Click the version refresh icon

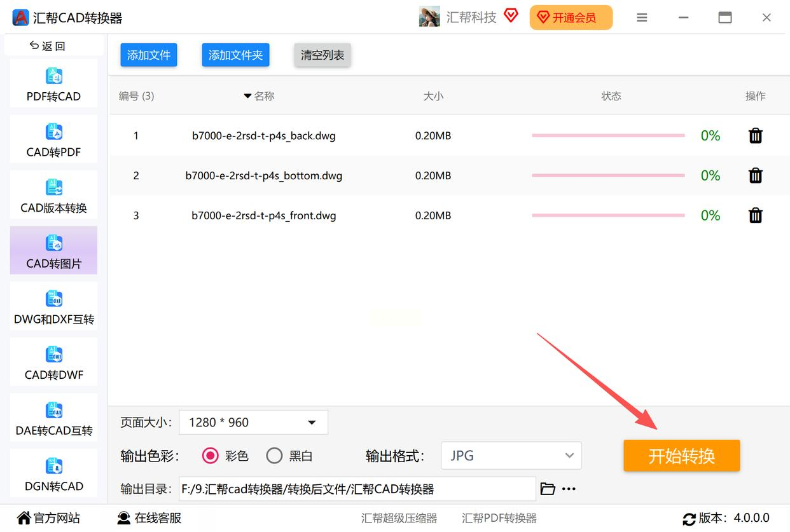[688, 519]
